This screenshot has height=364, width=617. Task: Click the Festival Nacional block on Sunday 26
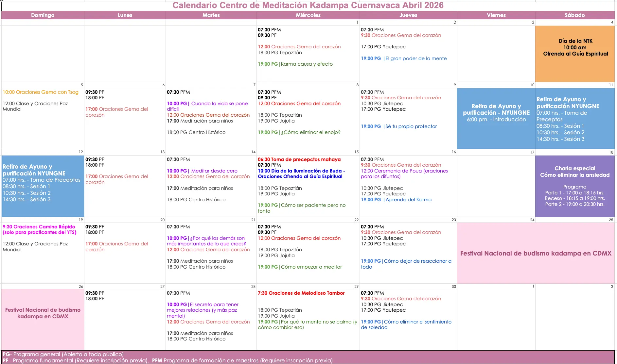[x=43, y=313]
